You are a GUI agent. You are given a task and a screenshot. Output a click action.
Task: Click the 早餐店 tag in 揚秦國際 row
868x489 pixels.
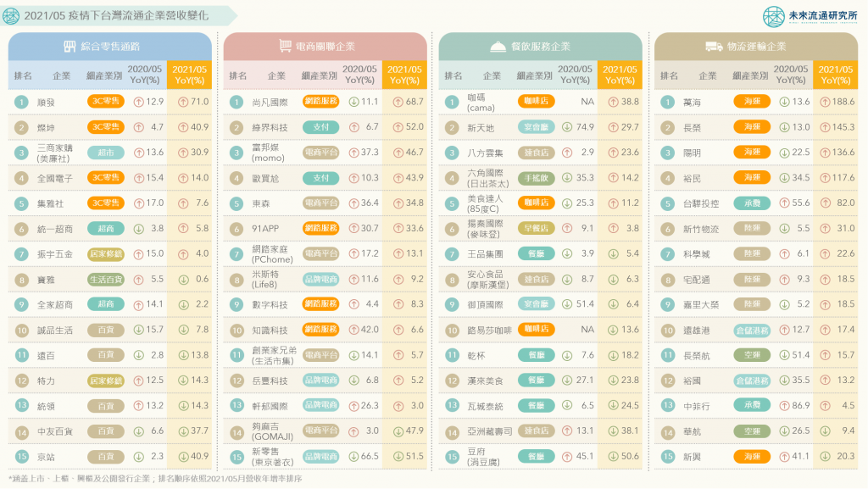coord(537,229)
